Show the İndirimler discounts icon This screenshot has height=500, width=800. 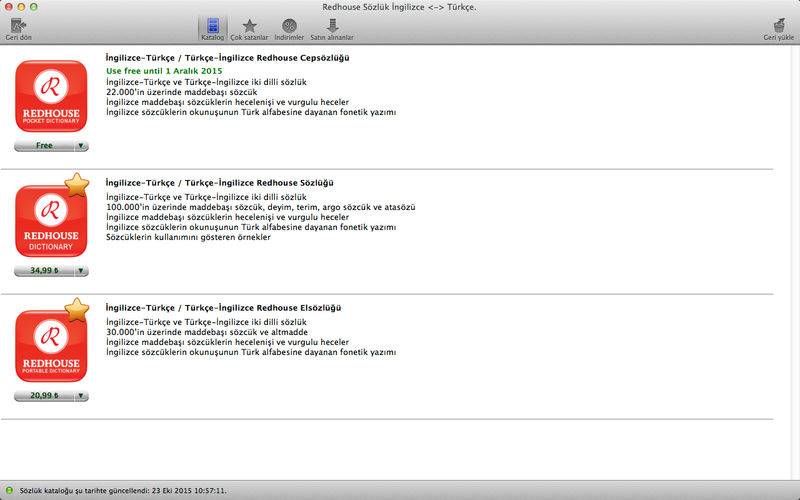point(289,26)
